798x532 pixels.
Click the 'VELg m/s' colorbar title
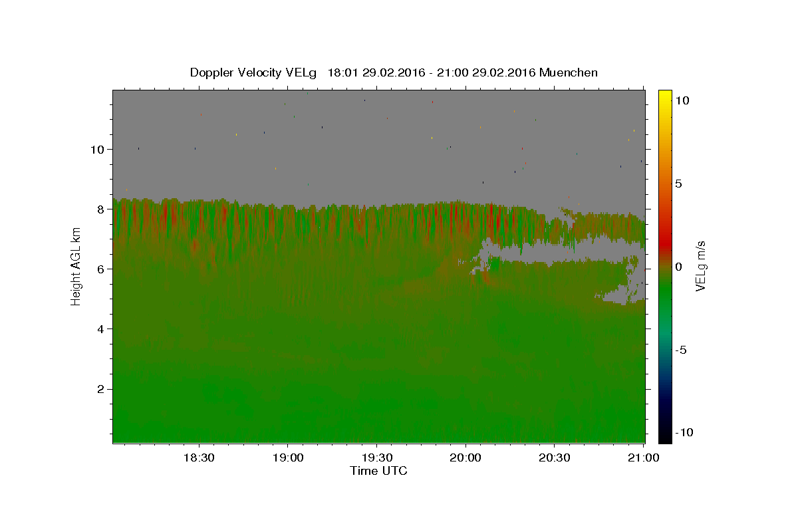pos(700,266)
